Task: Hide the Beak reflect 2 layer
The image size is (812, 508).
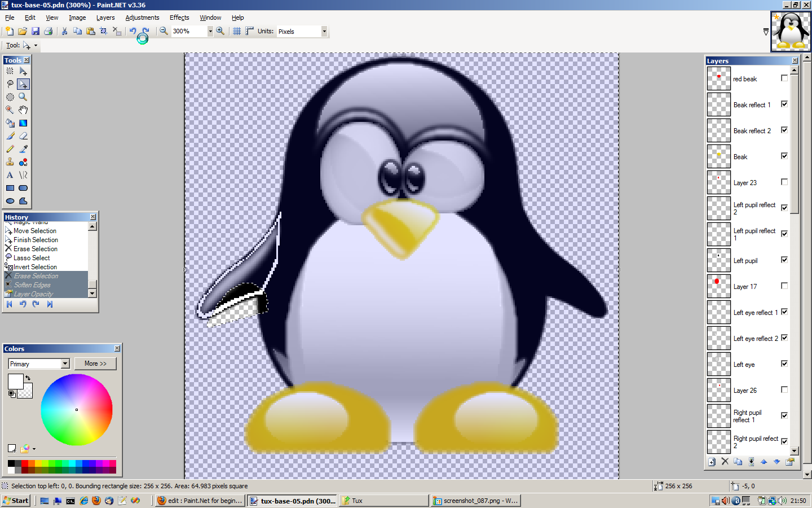Action: pos(784,130)
